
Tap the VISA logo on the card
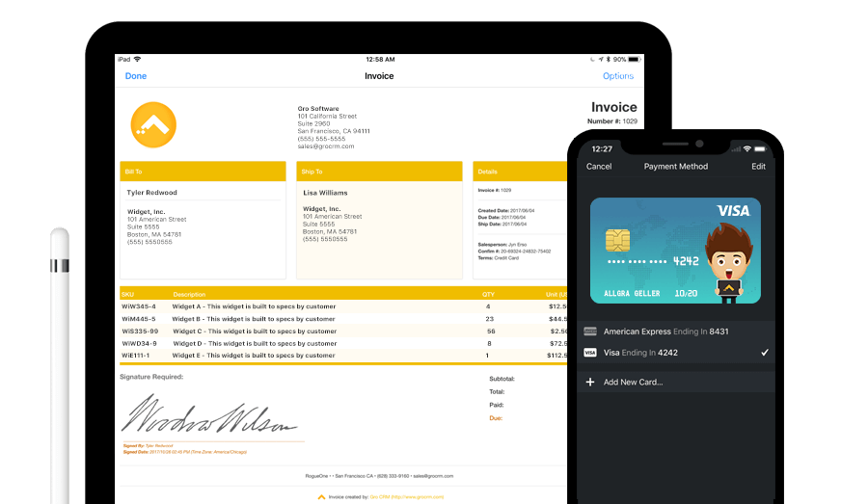click(733, 211)
